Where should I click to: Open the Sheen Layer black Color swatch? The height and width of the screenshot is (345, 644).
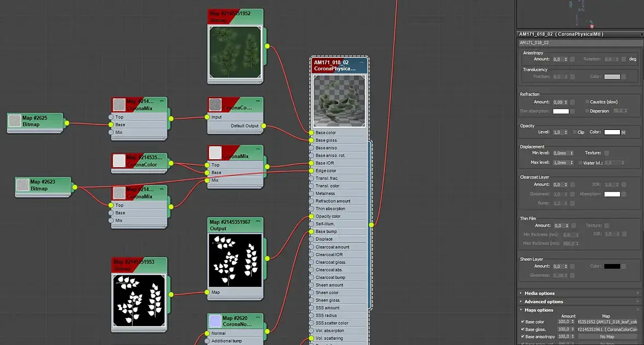pyautogui.click(x=612, y=266)
